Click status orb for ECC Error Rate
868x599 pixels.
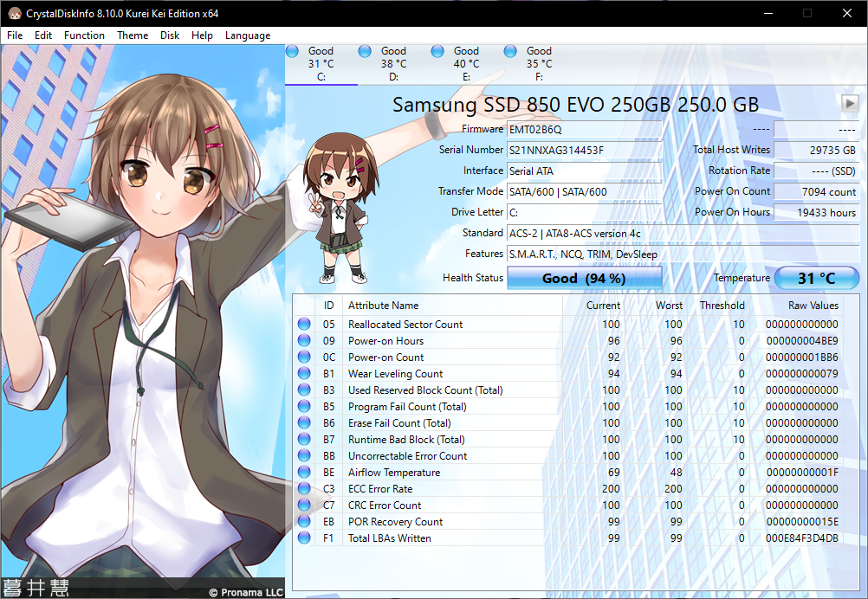pyautogui.click(x=304, y=488)
